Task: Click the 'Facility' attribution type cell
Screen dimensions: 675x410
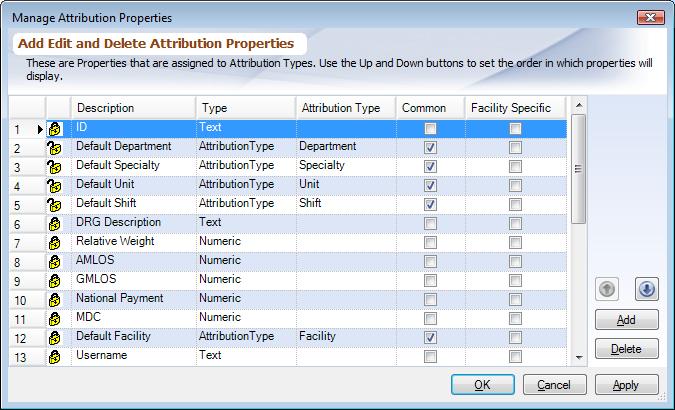Action: tap(346, 337)
